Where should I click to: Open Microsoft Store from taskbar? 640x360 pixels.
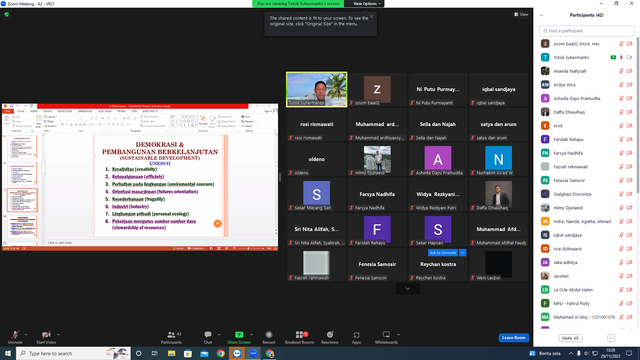tap(188, 353)
